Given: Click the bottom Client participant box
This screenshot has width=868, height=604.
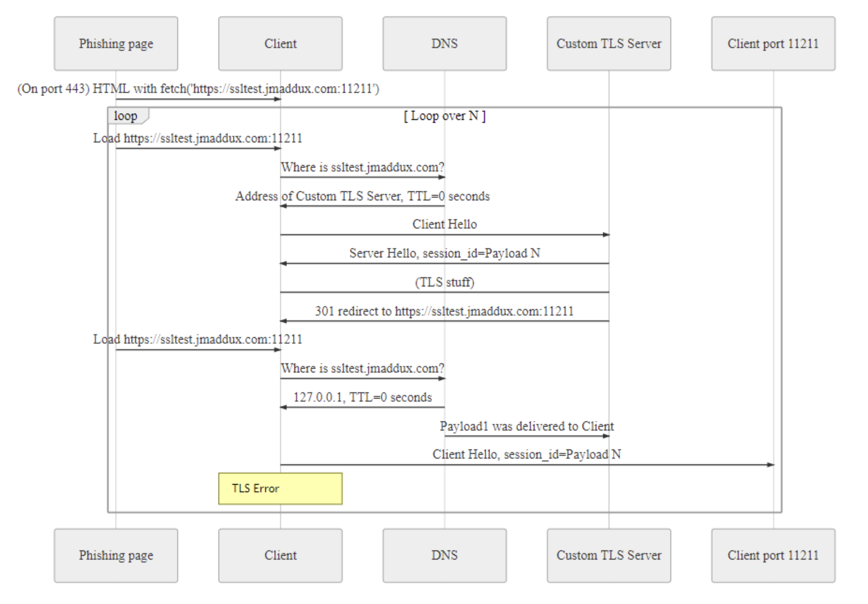Looking at the screenshot, I should [280, 555].
